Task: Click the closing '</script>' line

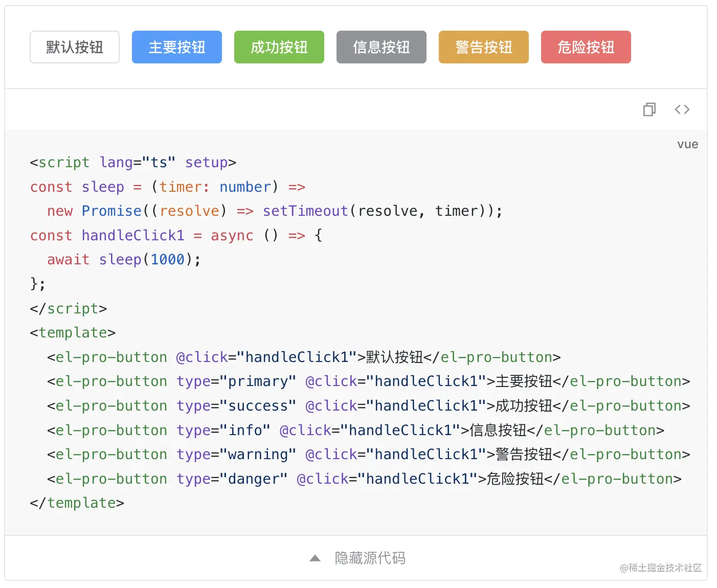Action: tap(69, 308)
